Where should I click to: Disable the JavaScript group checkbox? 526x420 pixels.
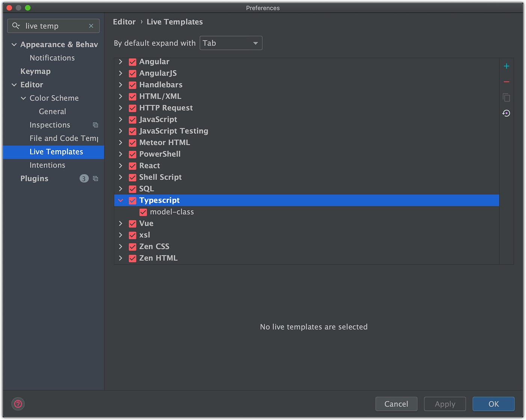coord(133,120)
